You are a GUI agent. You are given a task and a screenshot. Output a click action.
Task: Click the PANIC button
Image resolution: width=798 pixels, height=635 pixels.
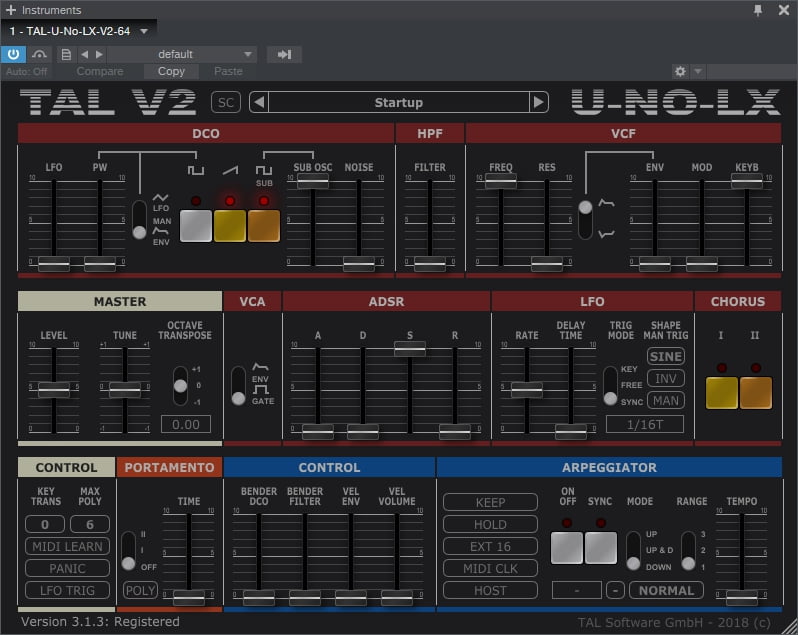click(x=67, y=568)
